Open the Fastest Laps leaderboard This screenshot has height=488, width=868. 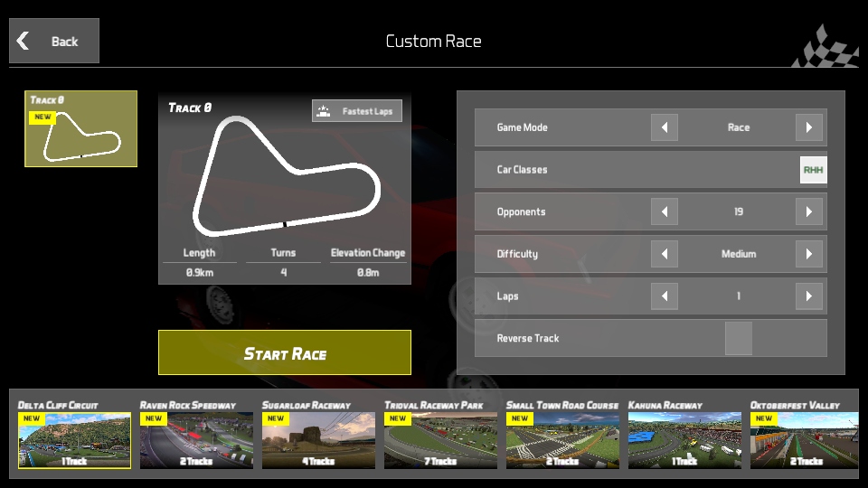357,111
